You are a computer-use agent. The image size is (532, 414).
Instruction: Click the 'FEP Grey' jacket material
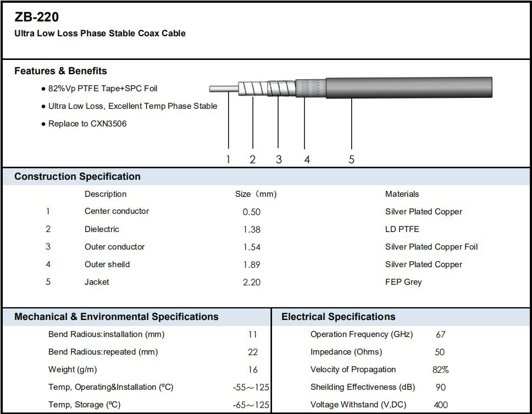tap(403, 282)
